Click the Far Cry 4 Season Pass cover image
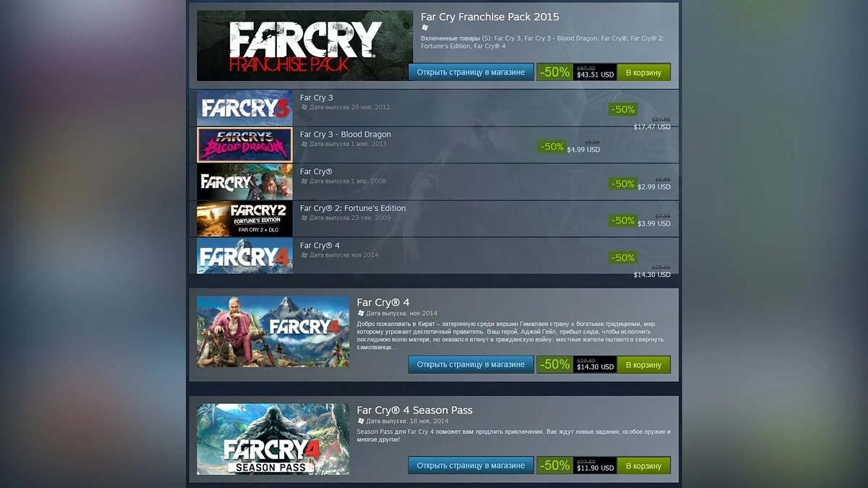This screenshot has height=488, width=868. (273, 440)
